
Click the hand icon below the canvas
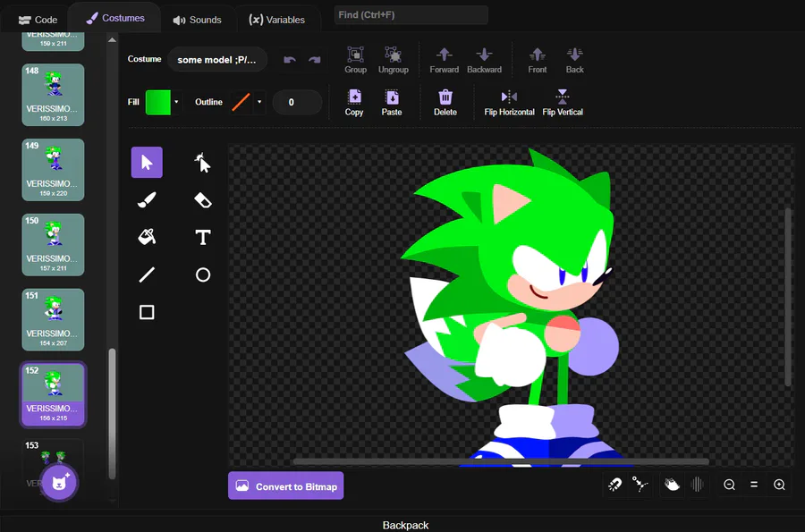click(x=672, y=485)
